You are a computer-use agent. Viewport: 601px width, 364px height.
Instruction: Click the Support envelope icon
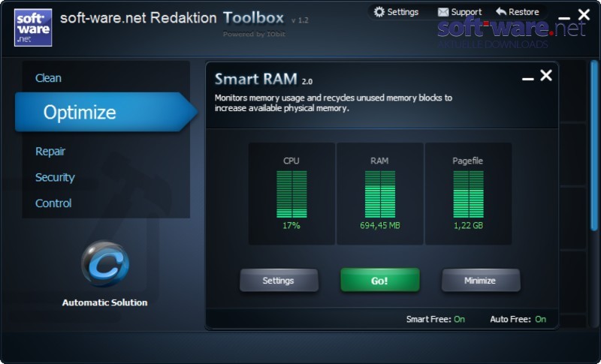click(x=443, y=12)
